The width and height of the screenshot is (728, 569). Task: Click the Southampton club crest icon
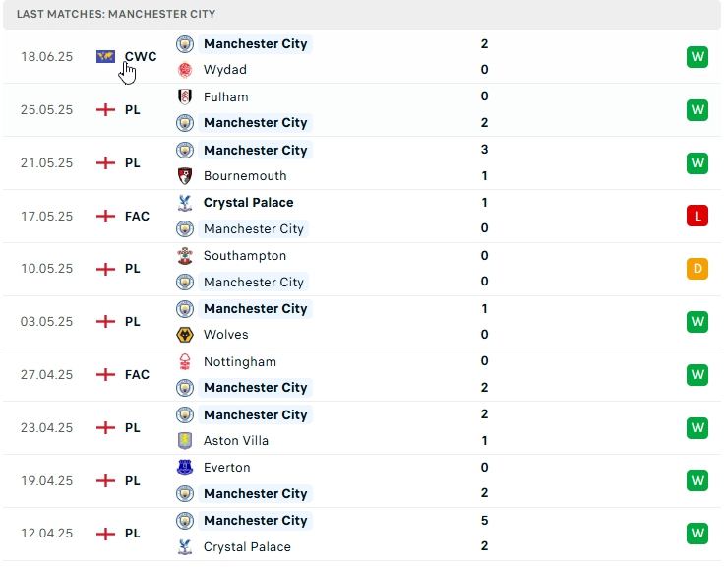point(185,256)
